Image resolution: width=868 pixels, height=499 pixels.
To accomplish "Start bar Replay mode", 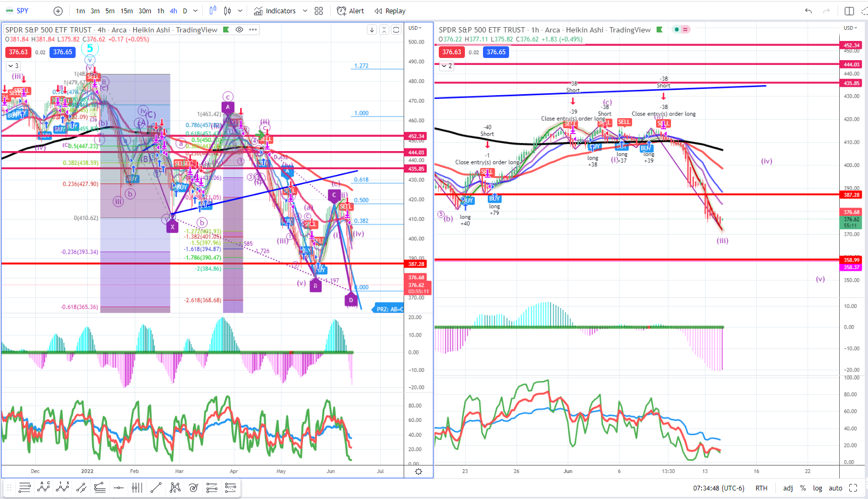I will (390, 11).
